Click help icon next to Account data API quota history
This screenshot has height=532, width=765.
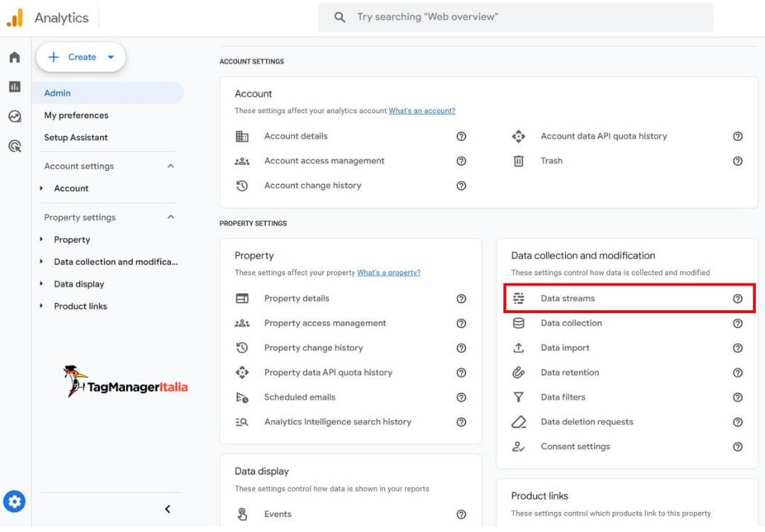coord(737,137)
